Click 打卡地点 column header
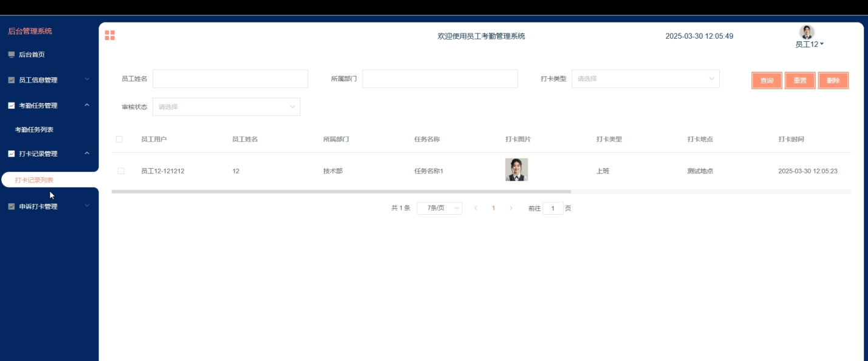The image size is (868, 361). [700, 140]
